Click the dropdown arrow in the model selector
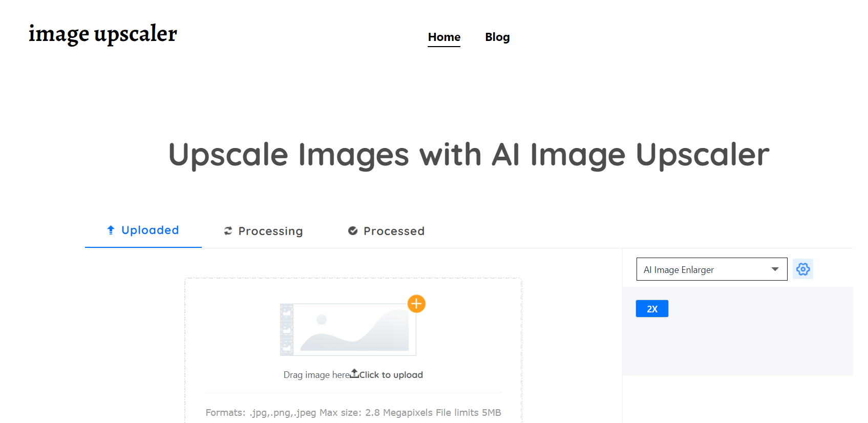 (775, 269)
